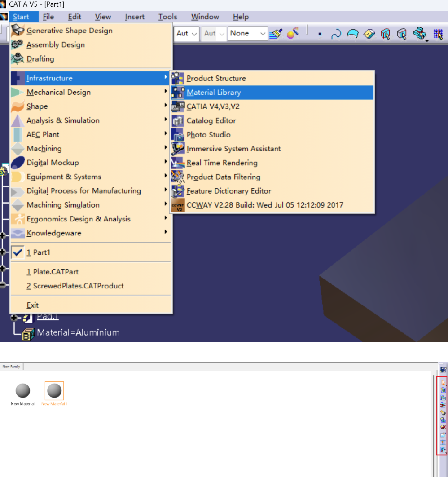This screenshot has height=478, width=448.
Task: Select CATIA V4,V3,V2 entry
Action: 272,106
